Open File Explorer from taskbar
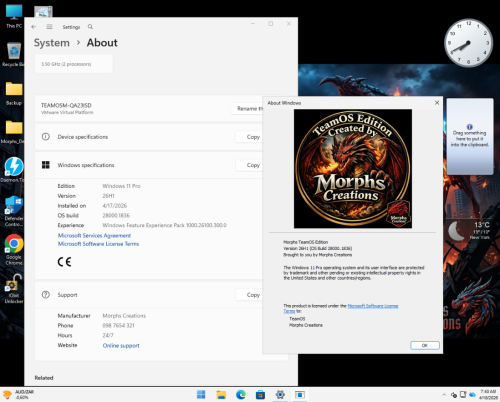This screenshot has height=402, width=500. coord(221,395)
